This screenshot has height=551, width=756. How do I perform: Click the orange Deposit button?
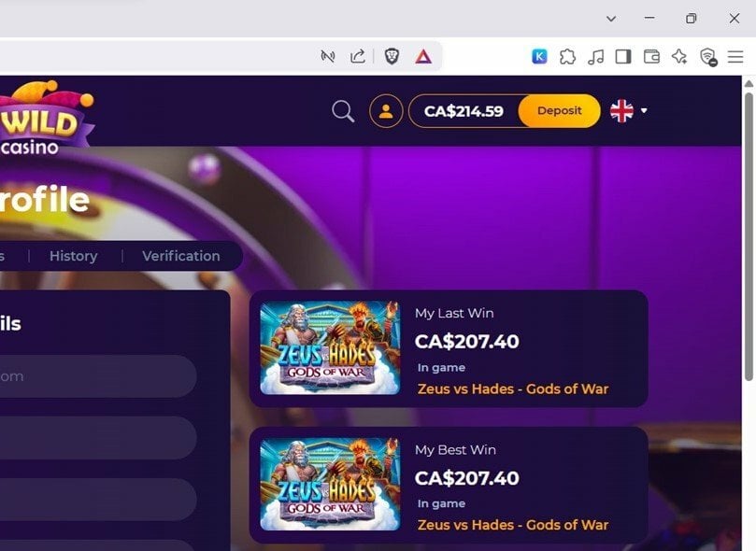click(559, 111)
